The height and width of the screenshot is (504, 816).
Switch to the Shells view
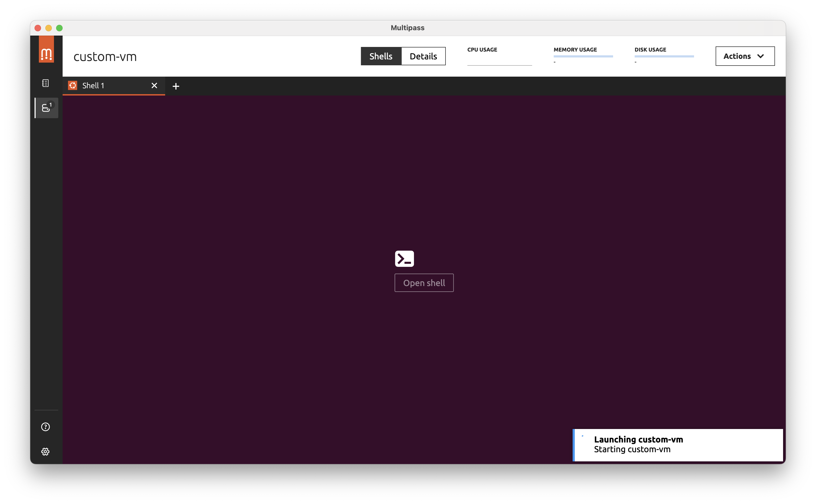[381, 56]
